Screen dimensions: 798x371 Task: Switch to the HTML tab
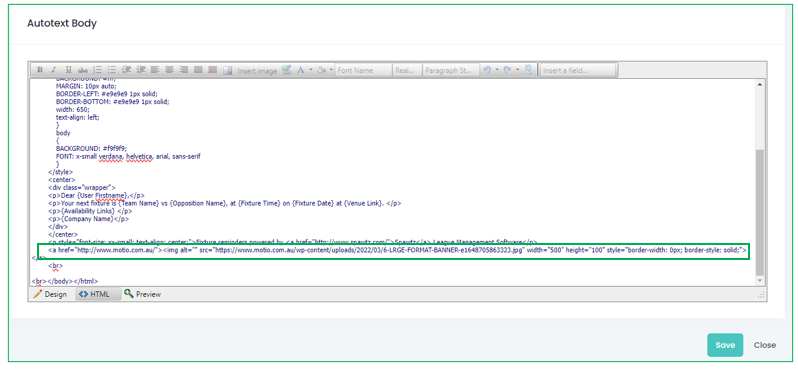(95, 294)
